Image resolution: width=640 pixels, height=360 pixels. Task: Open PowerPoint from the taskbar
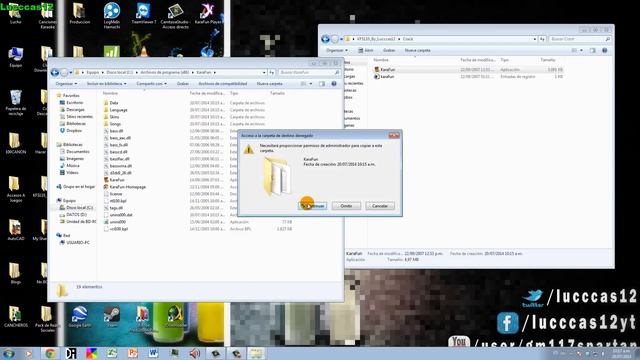pos(133,353)
